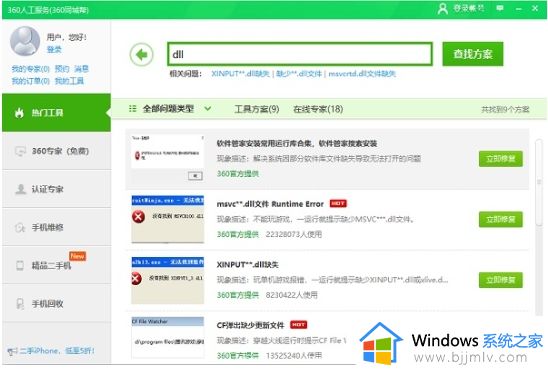Click the New badge on 精品二手机
The height and width of the screenshot is (371, 548).
[x=77, y=256]
